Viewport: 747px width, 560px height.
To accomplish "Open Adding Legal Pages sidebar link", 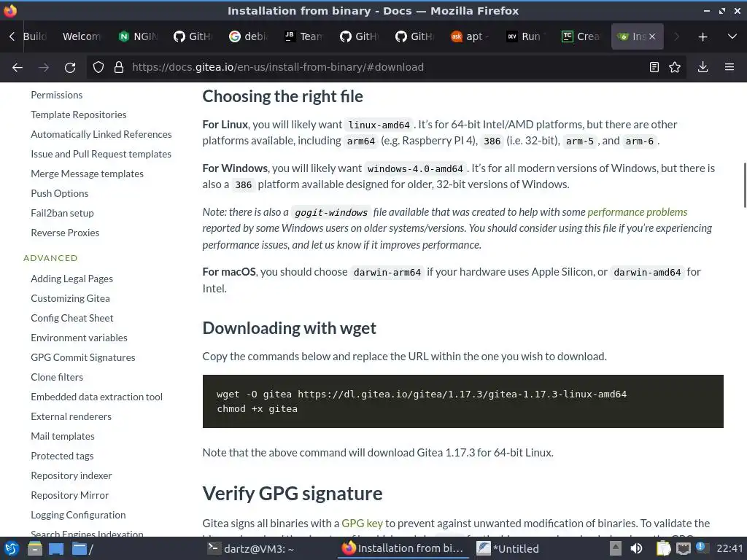I will pyautogui.click(x=72, y=279).
